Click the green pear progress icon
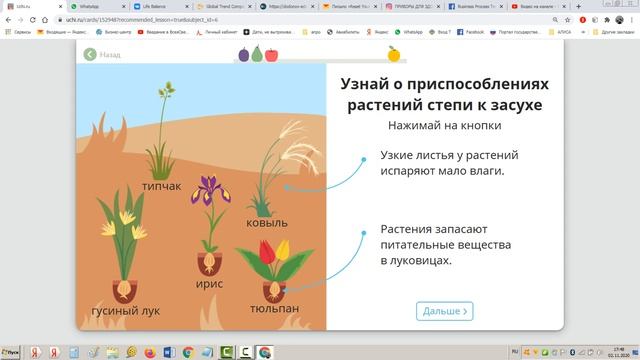Screen dimensions: 640x360 [x=257, y=53]
